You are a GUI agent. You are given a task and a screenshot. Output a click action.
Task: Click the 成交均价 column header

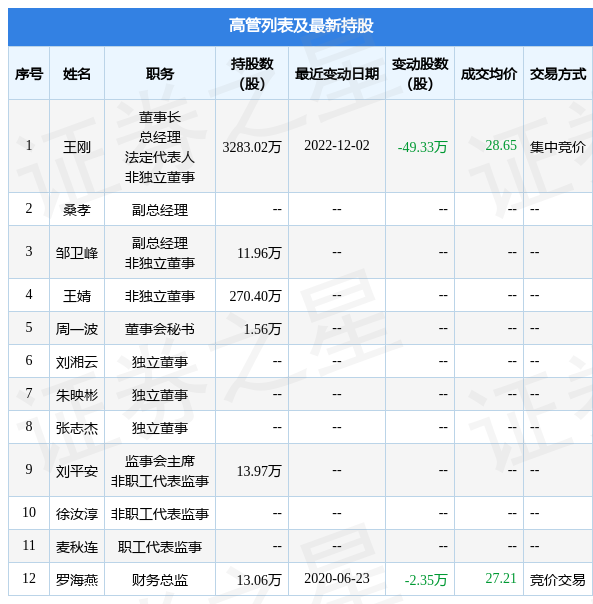tap(489, 74)
